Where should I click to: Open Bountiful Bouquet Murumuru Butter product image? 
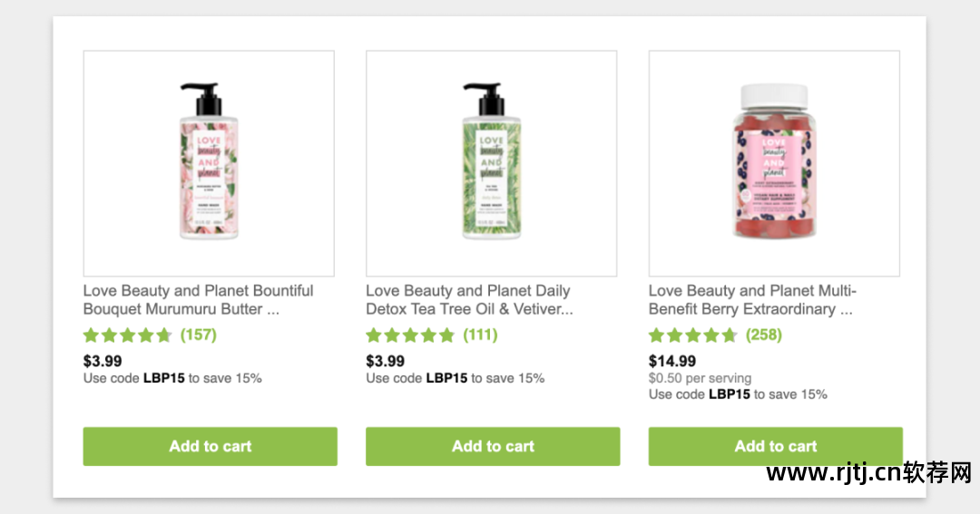click(x=209, y=163)
